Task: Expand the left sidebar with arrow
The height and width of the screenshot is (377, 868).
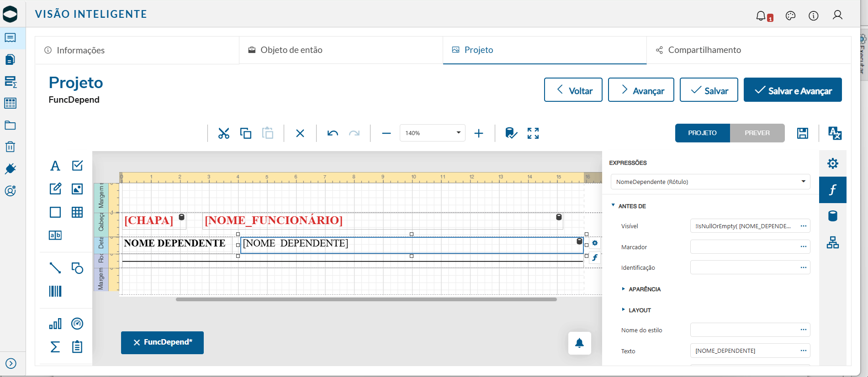Action: 11,364
